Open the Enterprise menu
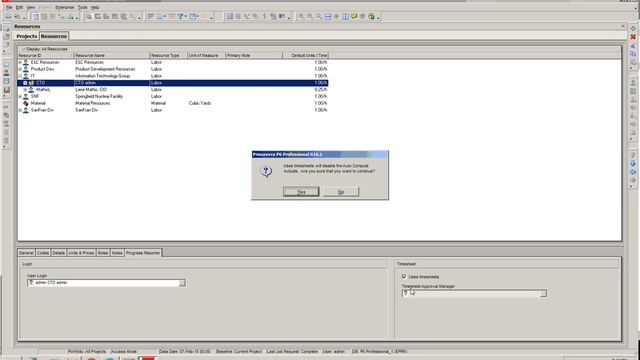The image size is (640, 360). pyautogui.click(x=64, y=7)
